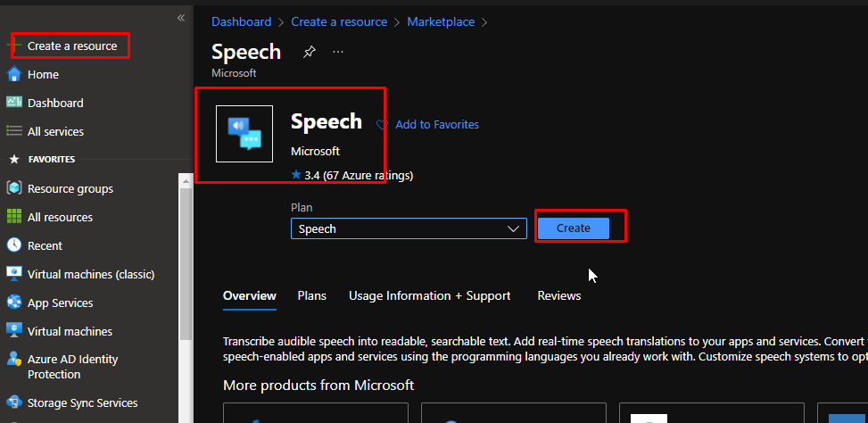Viewport: 868px width, 423px height.
Task: Click the All services list icon
Action: 13,131
